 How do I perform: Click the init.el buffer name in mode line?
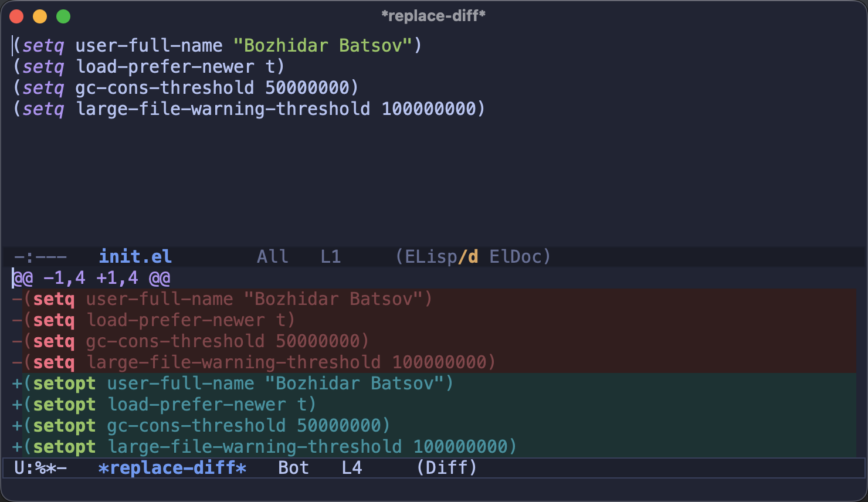(135, 256)
